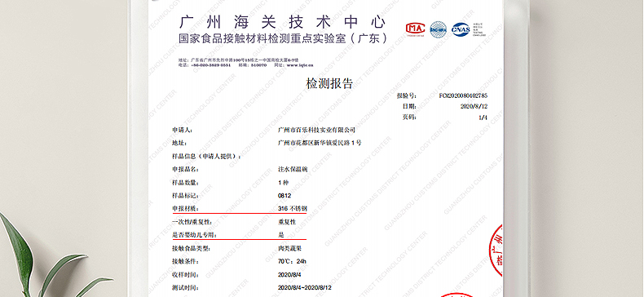This screenshot has height=297, width=644.
Task: Click the contact condition 70℃; 24h
Action: [x=292, y=261]
